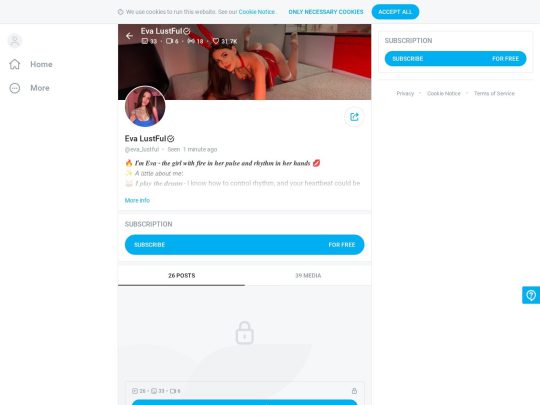Switch to the 26 Posts tab

(x=181, y=276)
